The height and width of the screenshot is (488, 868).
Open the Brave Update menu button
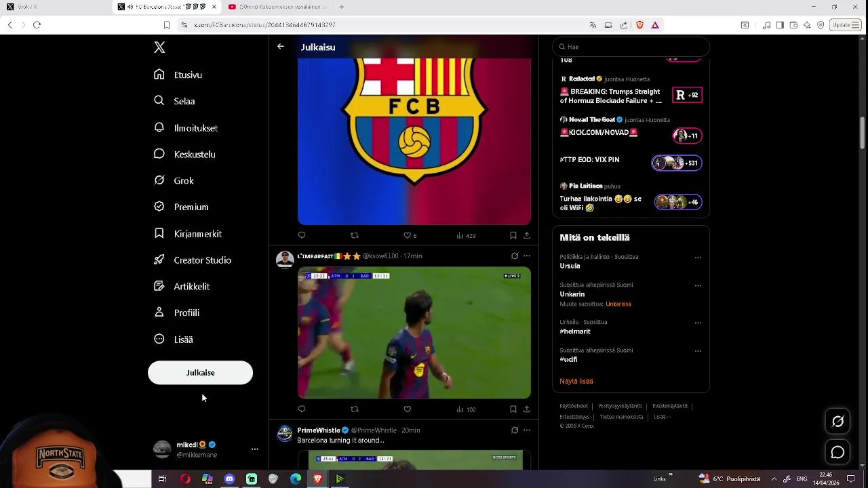point(846,25)
